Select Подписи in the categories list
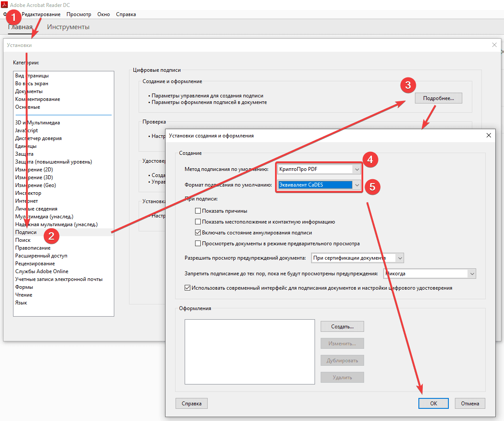The width and height of the screenshot is (504, 421). coord(26,232)
